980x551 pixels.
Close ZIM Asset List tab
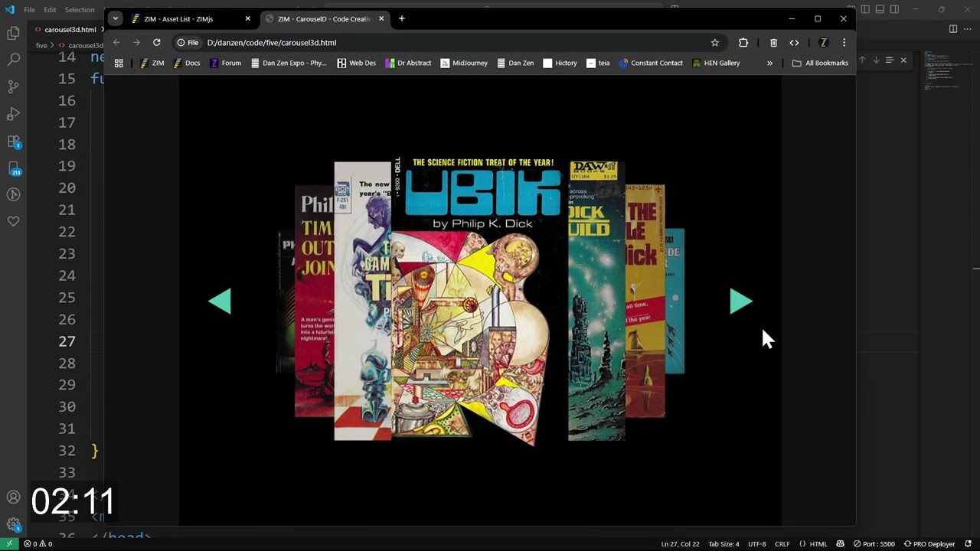pos(247,18)
